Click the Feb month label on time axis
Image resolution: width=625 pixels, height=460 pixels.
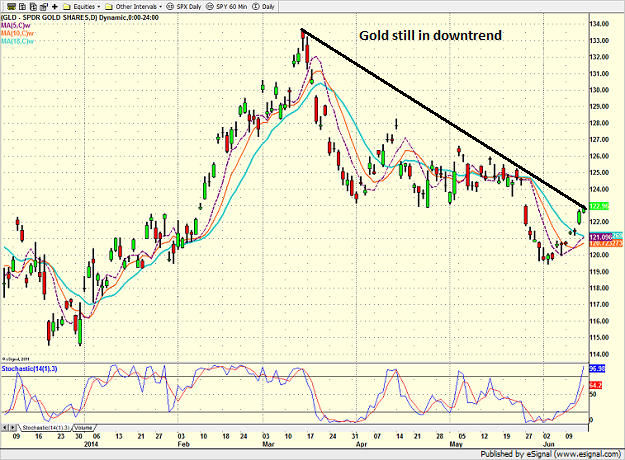coord(183,444)
